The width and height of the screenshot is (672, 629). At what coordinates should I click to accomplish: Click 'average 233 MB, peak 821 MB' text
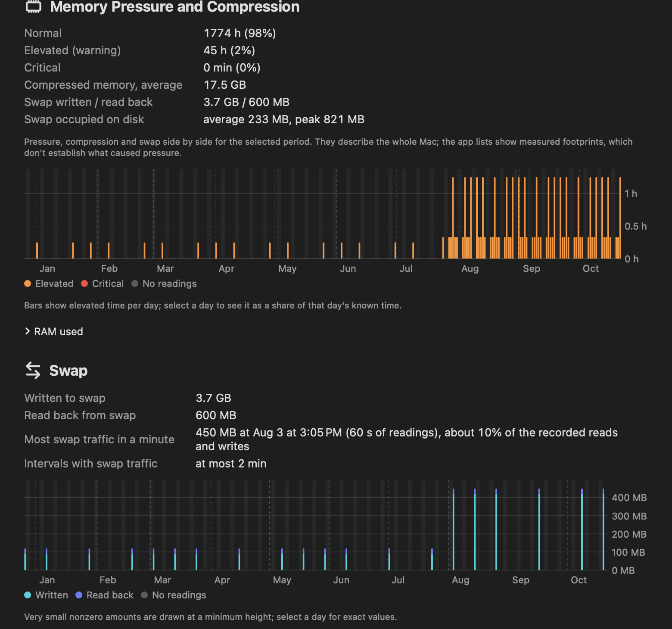tap(284, 119)
